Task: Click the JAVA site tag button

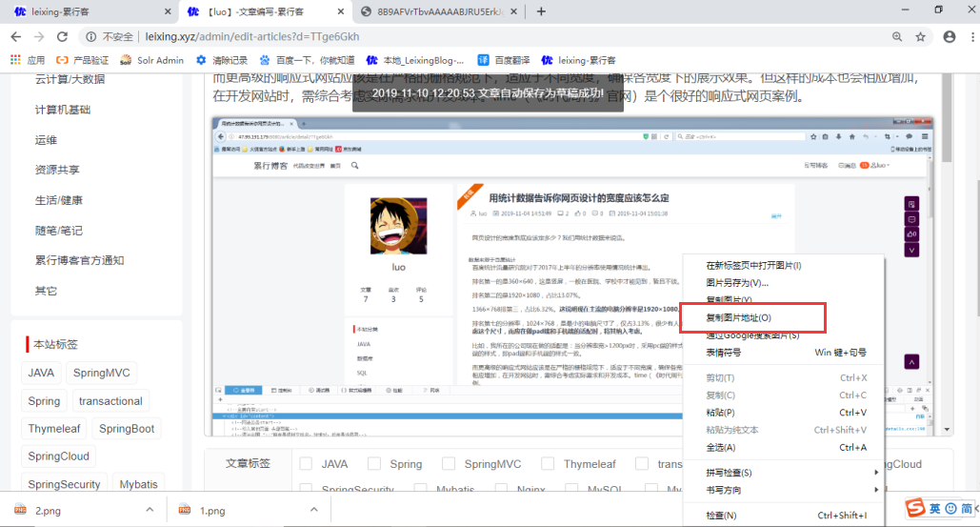Action: [41, 373]
